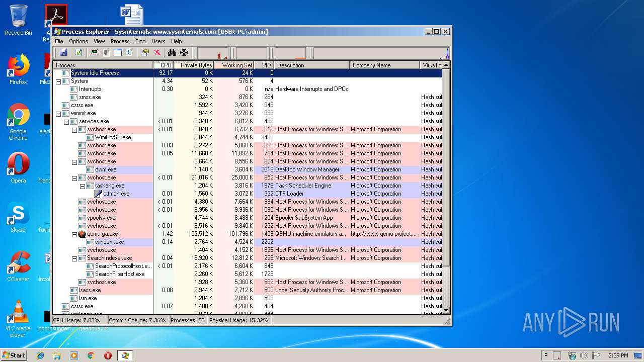Select the dwm.exe process row
Viewport: 644px width, 362px height.
pyautogui.click(x=248, y=169)
